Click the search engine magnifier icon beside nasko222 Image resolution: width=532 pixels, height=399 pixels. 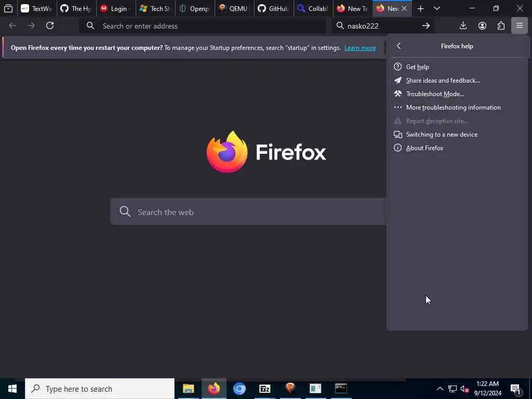(x=340, y=26)
